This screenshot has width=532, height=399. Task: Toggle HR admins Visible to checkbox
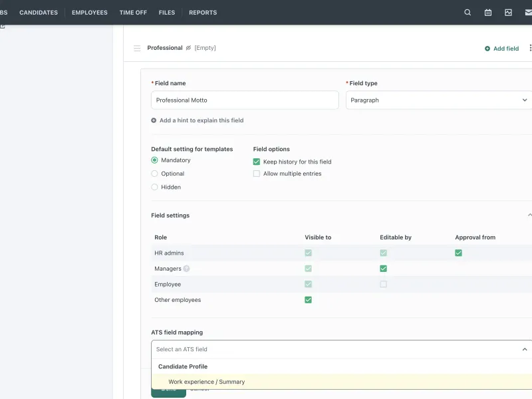[308, 253]
